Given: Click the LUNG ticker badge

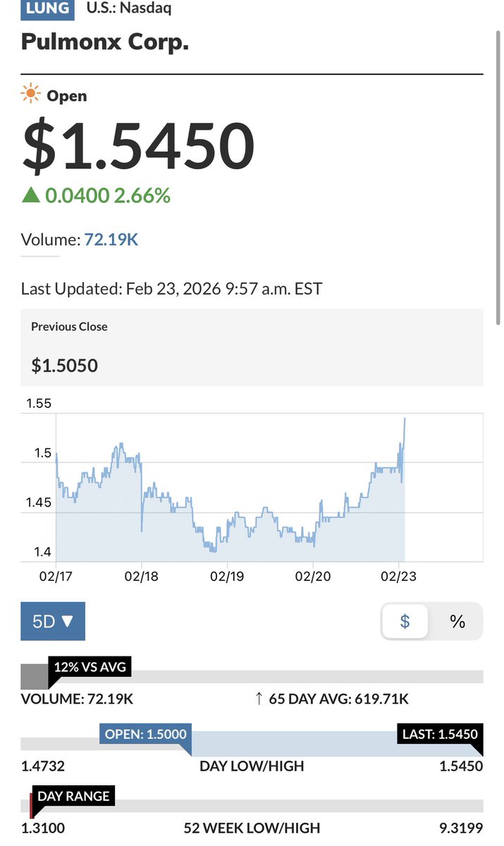Looking at the screenshot, I should [x=47, y=8].
